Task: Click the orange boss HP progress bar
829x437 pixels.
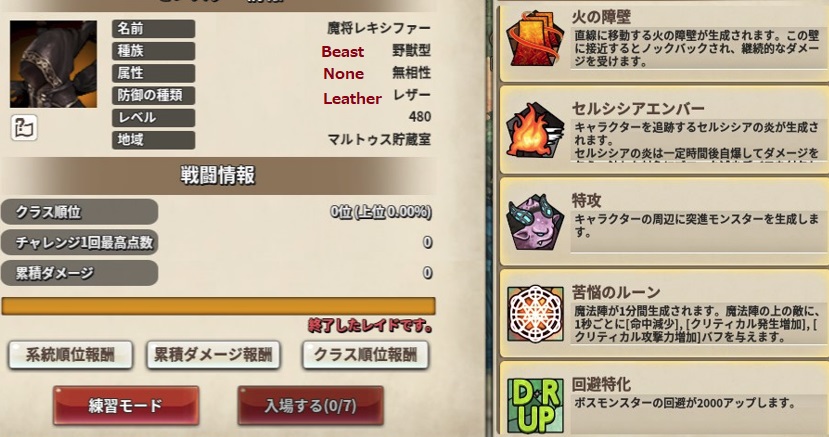Action: (218, 306)
